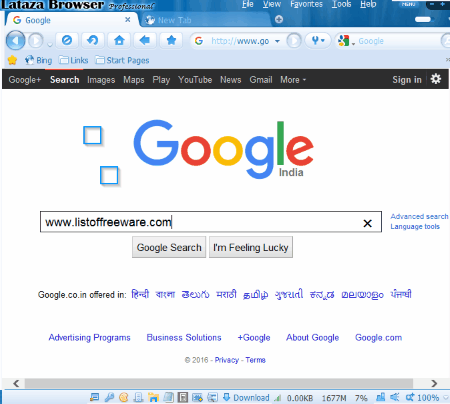450x404 pixels.
Task: Click the folder icon in status bar
Action: [153, 397]
